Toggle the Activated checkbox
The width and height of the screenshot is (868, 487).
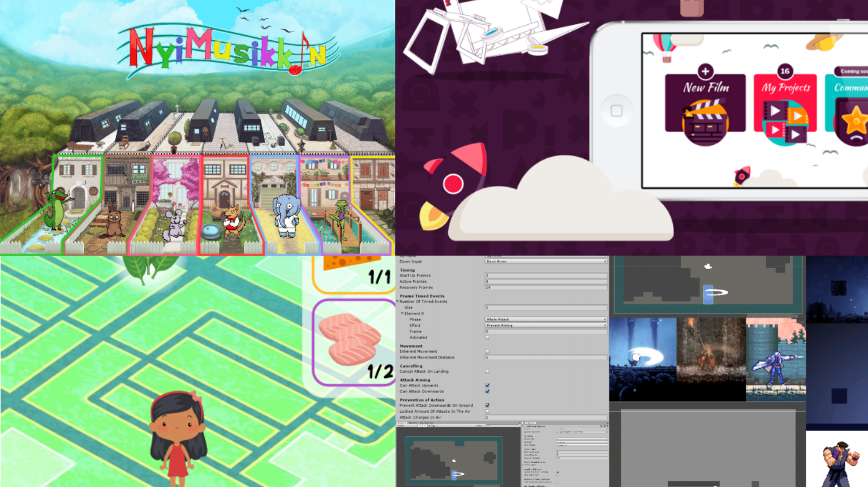point(487,338)
